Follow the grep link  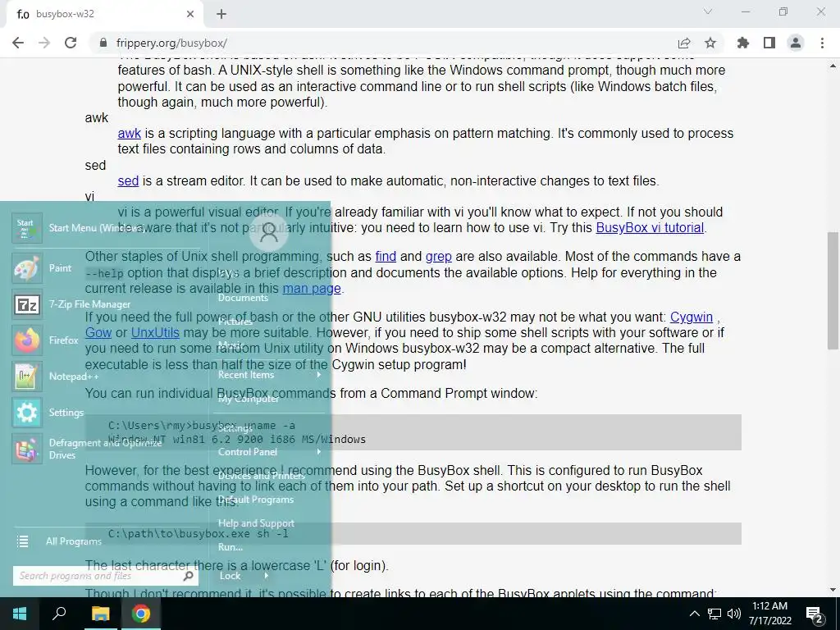click(439, 257)
